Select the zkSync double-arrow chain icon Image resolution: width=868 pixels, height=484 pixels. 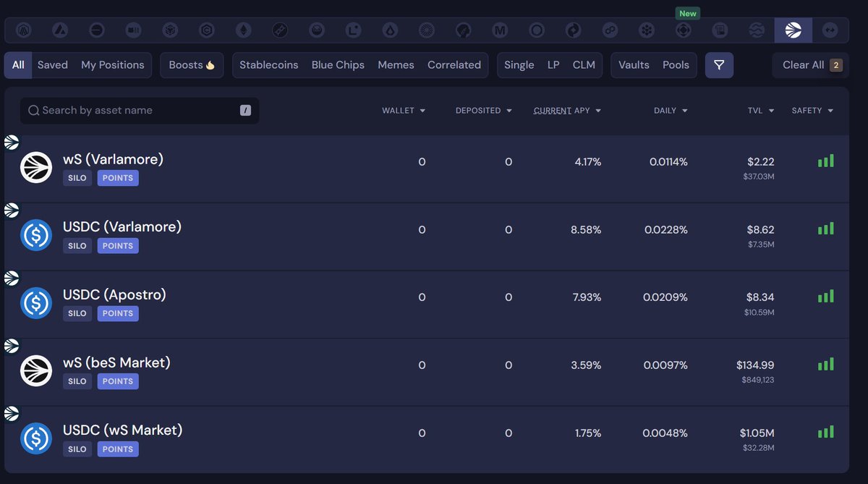830,30
